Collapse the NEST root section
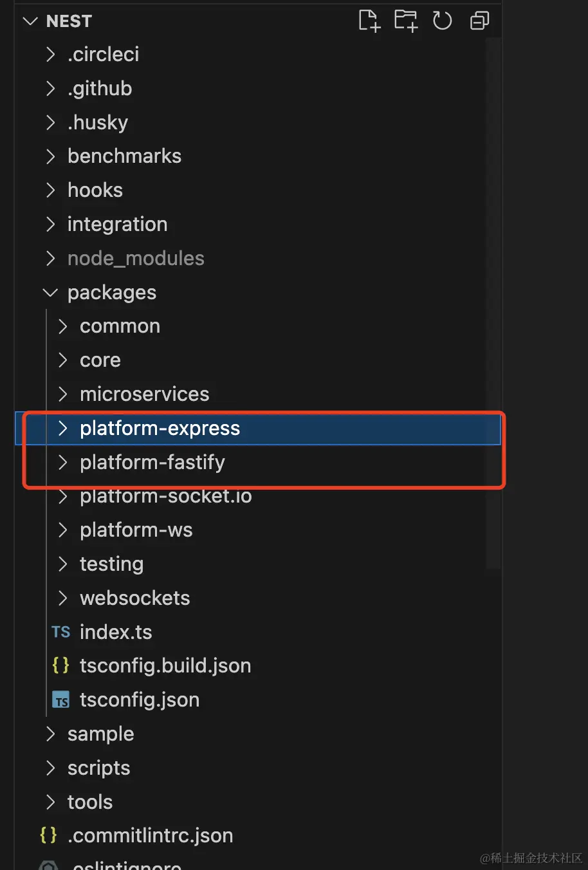Image resolution: width=588 pixels, height=870 pixels. click(x=30, y=21)
